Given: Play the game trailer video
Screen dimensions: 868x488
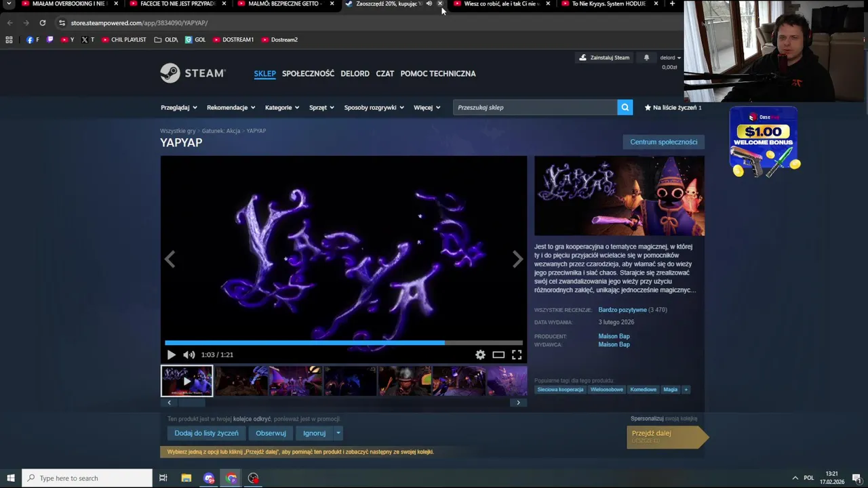Looking at the screenshot, I should [171, 354].
